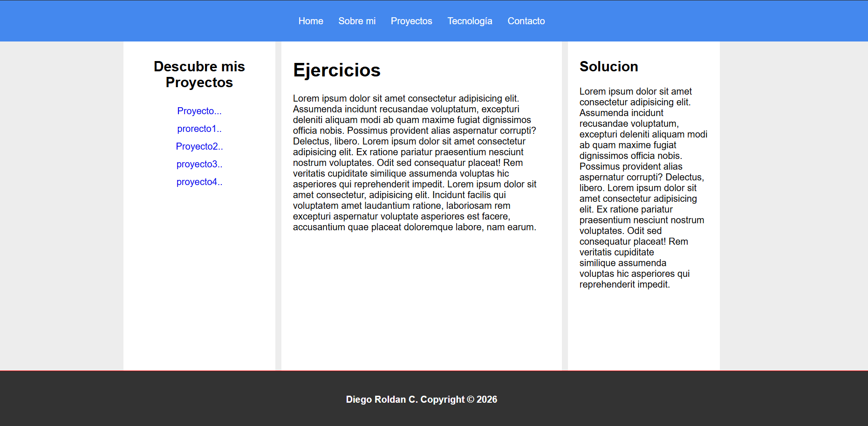
Task: Select Proyectos in the navigation bar
Action: click(x=411, y=21)
